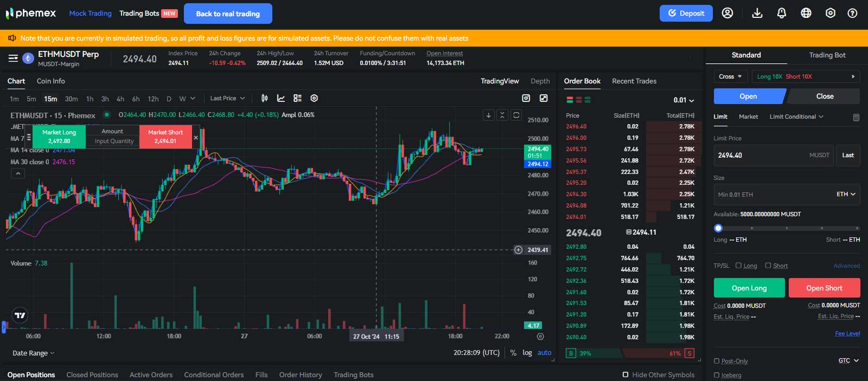Close the quick market order panel
Image resolution: width=868 pixels, height=381 pixels.
[x=196, y=138]
